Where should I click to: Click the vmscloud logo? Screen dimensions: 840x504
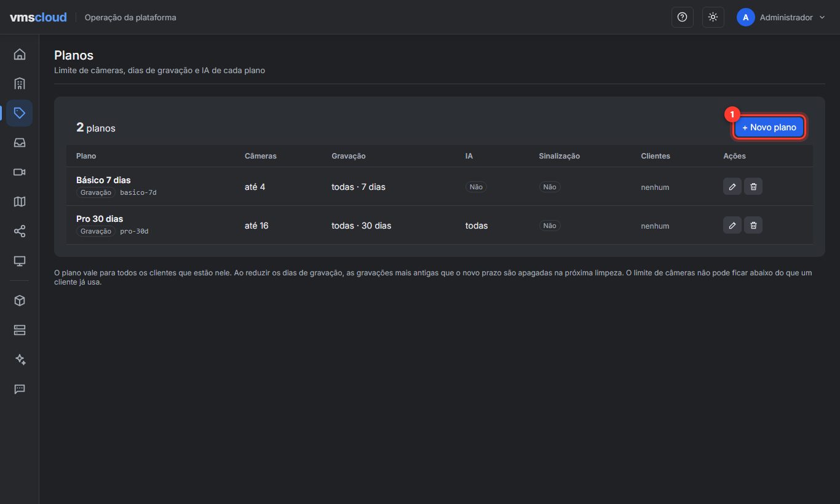click(38, 17)
